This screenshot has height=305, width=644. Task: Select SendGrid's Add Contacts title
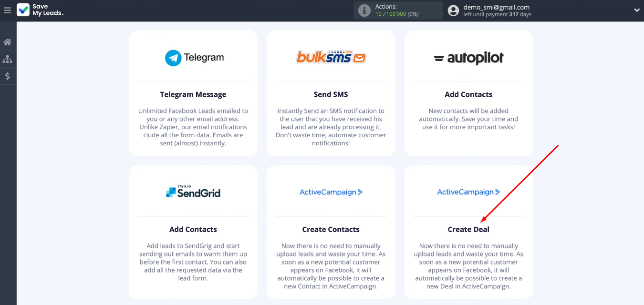(x=193, y=229)
